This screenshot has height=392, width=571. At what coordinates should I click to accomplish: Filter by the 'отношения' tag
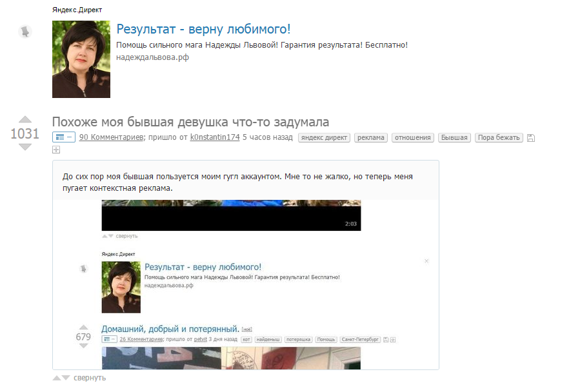tap(413, 137)
